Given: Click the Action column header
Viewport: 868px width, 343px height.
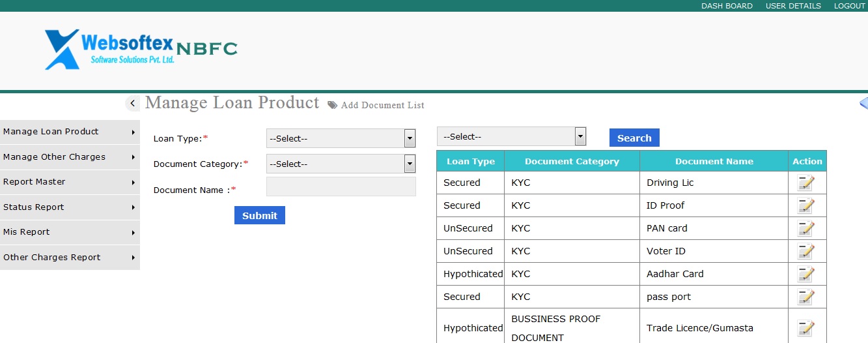Looking at the screenshot, I should [807, 161].
